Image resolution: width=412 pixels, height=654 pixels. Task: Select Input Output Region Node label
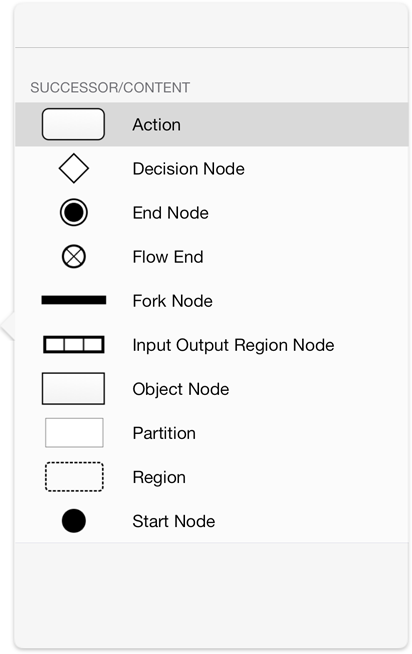(x=234, y=345)
